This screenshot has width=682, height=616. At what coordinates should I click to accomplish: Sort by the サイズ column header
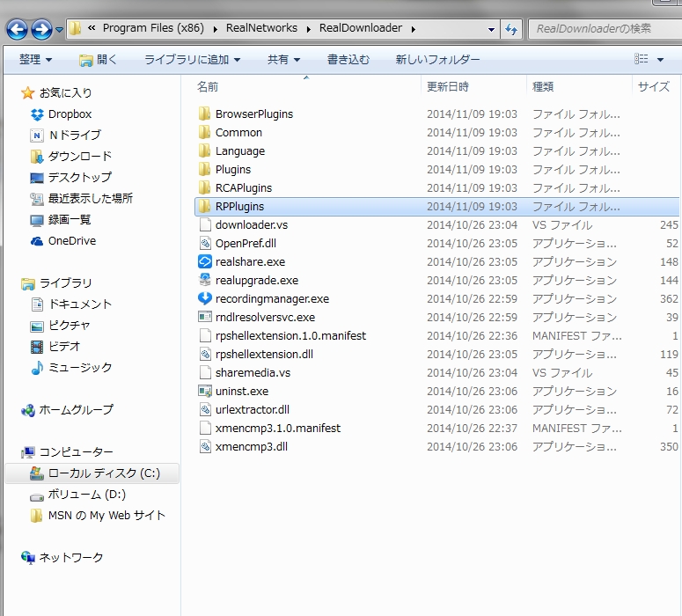(653, 86)
